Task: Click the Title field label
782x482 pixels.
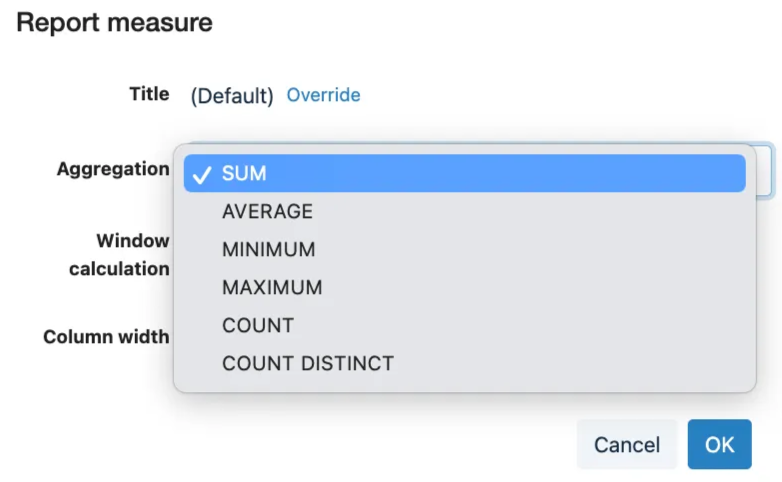Action: point(149,94)
